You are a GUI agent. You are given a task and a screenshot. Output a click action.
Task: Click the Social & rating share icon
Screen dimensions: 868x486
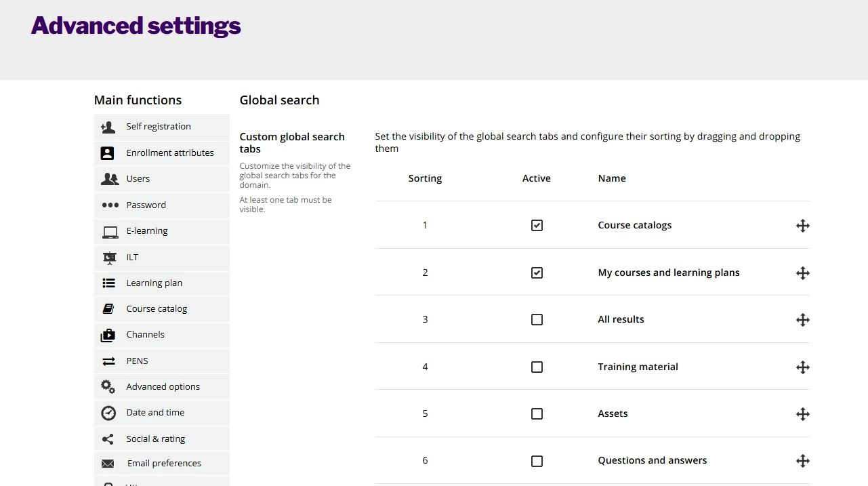[x=108, y=439]
